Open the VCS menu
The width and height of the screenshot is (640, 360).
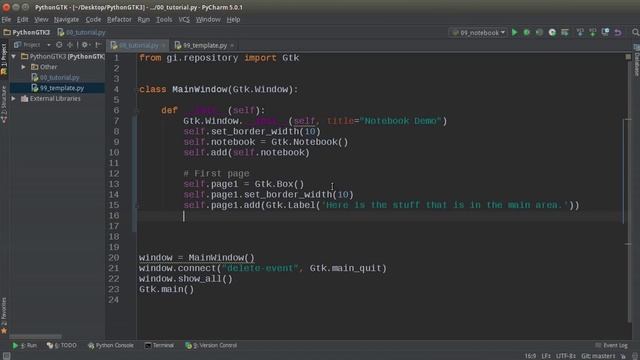[x=184, y=19]
